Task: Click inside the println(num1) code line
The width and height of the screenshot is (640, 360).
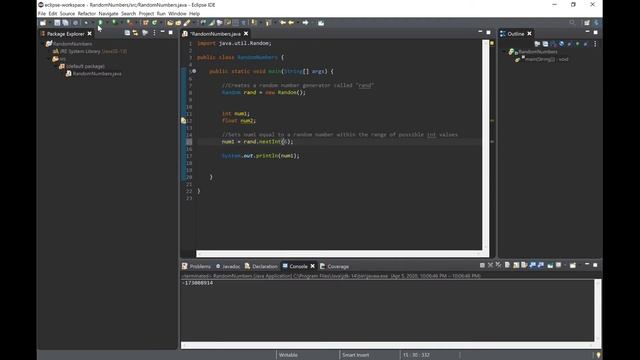Action: (260, 156)
